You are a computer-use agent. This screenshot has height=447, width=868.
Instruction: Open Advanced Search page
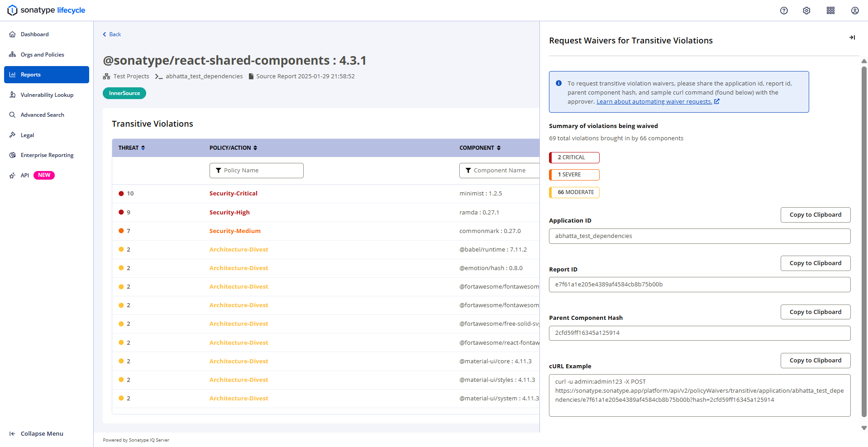click(47, 115)
